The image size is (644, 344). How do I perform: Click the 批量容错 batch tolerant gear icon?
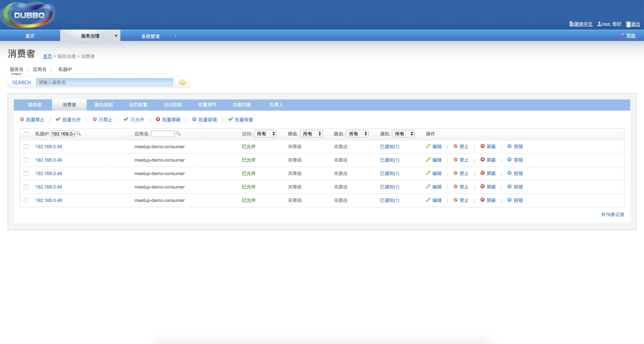point(194,119)
